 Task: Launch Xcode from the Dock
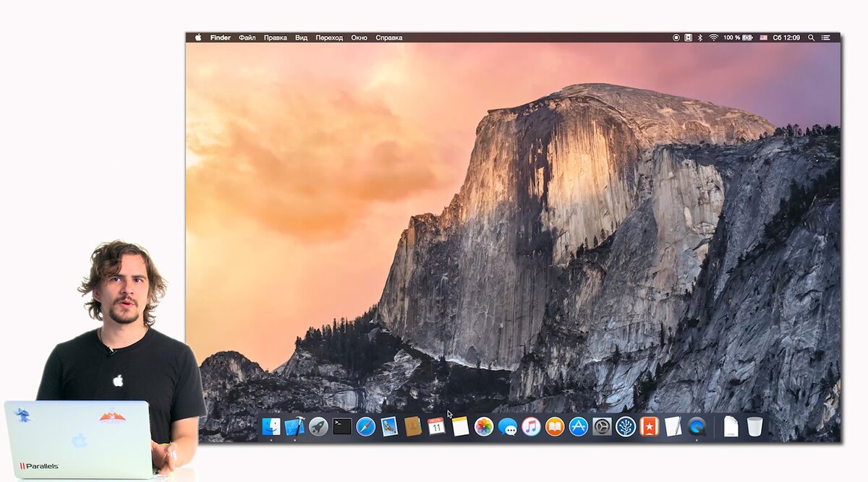pos(294,426)
